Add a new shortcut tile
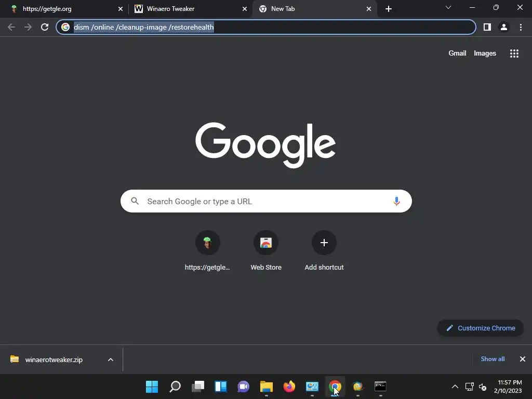Viewport: 532px width, 399px height. [324, 251]
